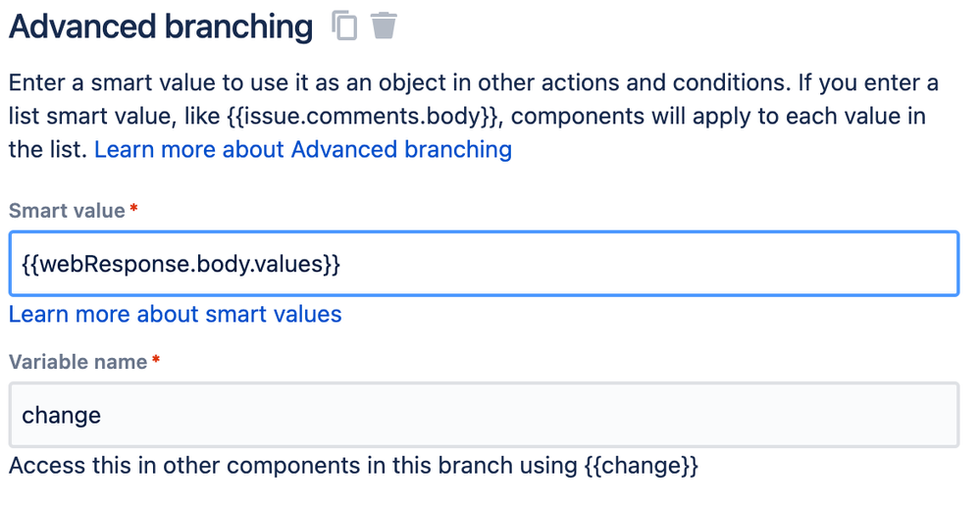Click the Advanced branching heading
The width and height of the screenshot is (980, 507).
(x=161, y=26)
